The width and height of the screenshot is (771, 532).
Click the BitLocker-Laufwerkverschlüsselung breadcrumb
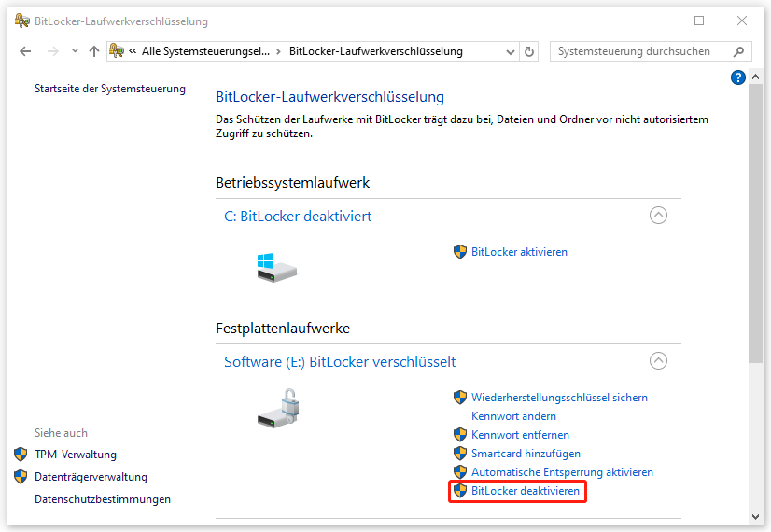375,51
